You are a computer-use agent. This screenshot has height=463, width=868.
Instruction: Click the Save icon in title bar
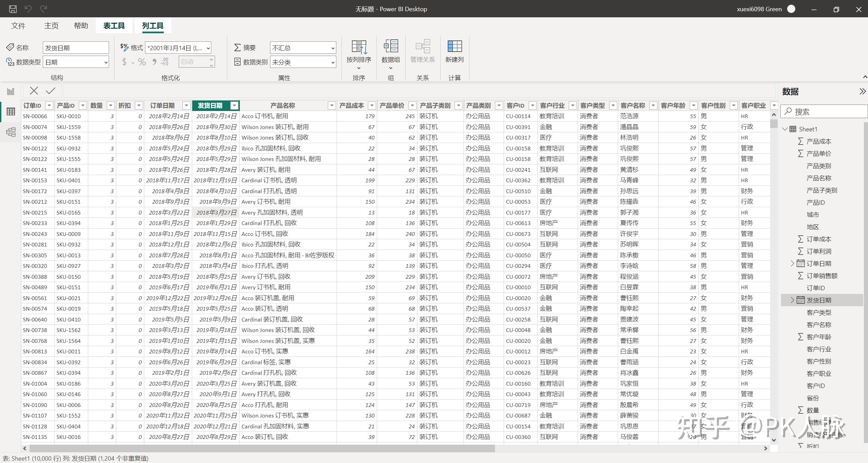coord(13,9)
